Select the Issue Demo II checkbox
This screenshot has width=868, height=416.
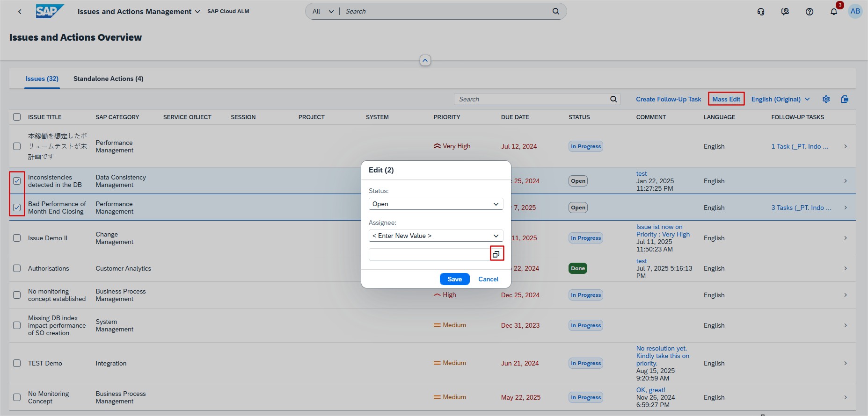(x=17, y=238)
